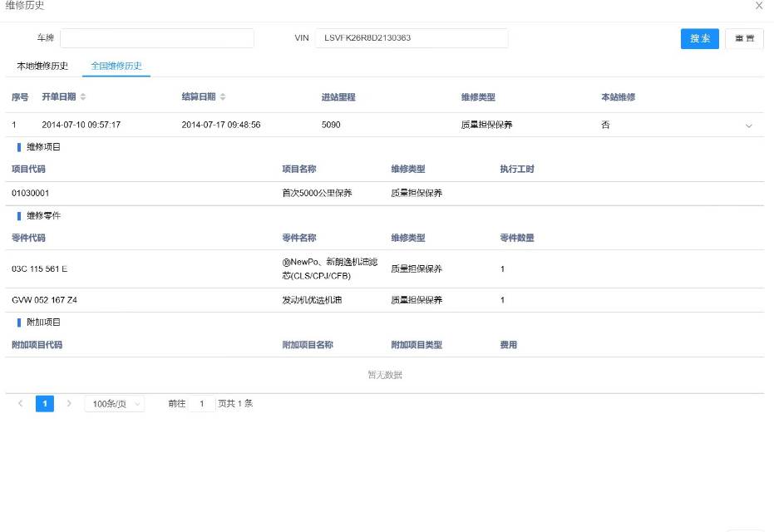The image size is (774, 532).
Task: Click the VIN input field
Action: (412, 38)
